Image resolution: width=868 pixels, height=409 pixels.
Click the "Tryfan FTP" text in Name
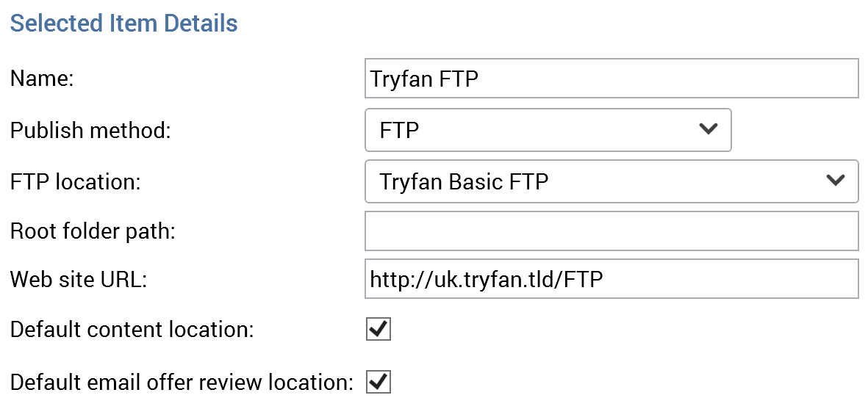point(424,79)
